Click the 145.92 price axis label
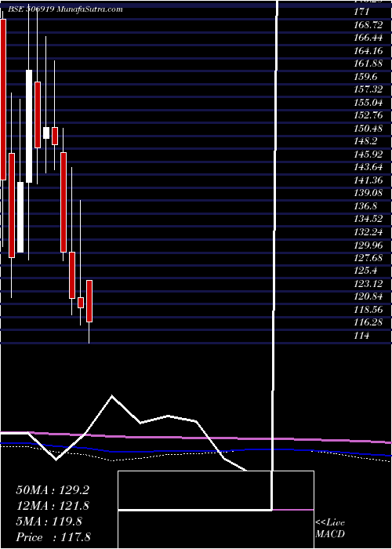 [368, 155]
